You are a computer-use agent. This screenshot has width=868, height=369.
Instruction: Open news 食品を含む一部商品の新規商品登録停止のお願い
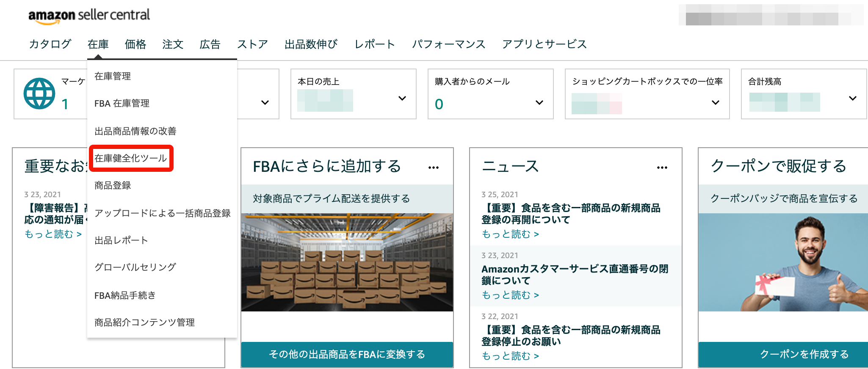(571, 336)
